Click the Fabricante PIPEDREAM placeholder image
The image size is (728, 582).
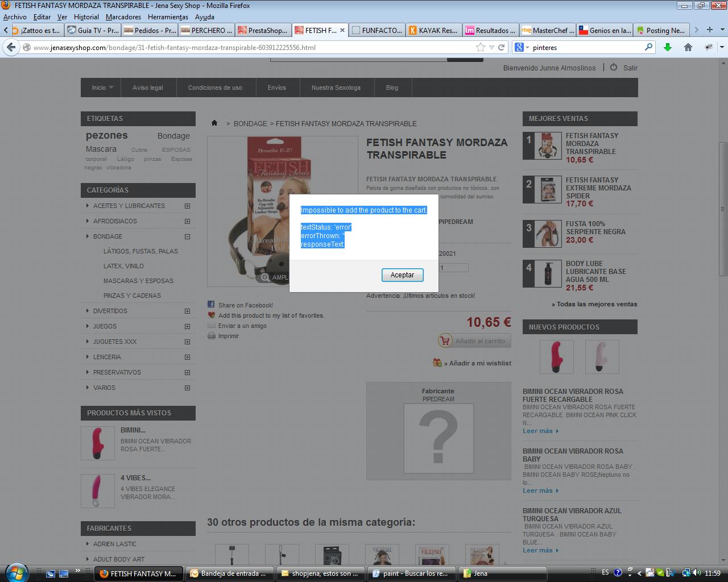tap(439, 438)
